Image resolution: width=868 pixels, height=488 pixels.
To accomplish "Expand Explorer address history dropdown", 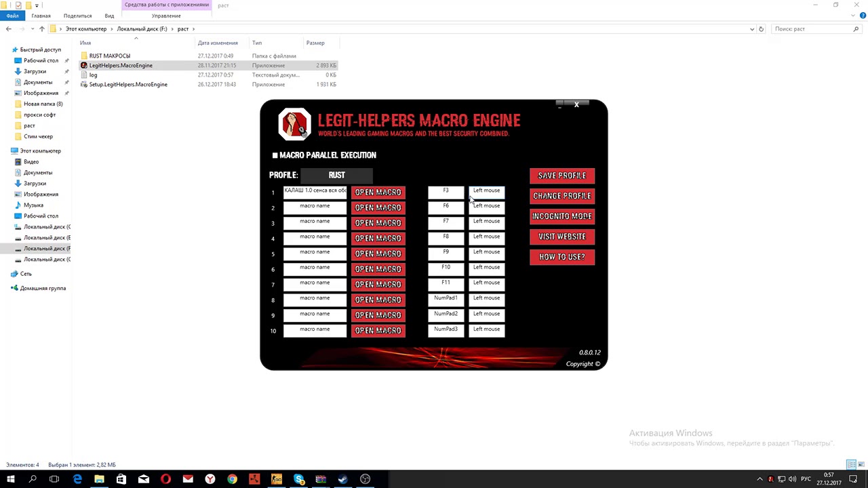I will coord(751,29).
